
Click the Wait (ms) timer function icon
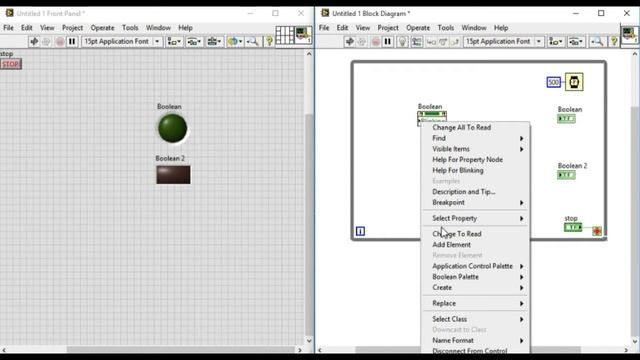click(x=574, y=82)
